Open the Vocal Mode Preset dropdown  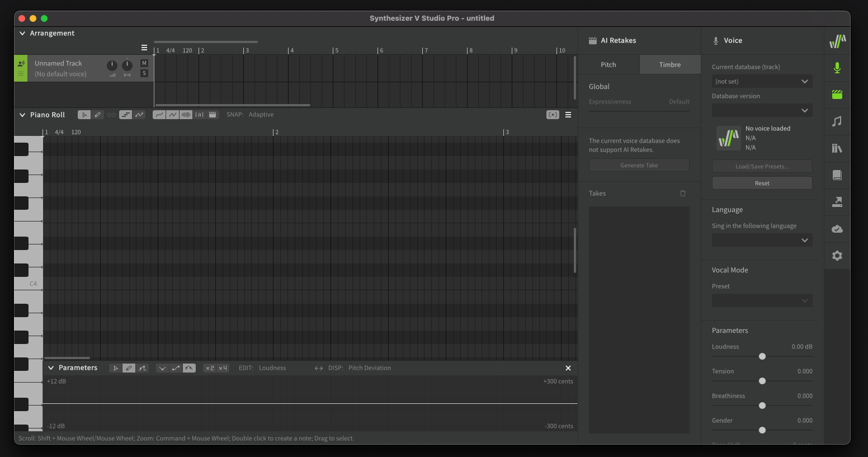(762, 300)
